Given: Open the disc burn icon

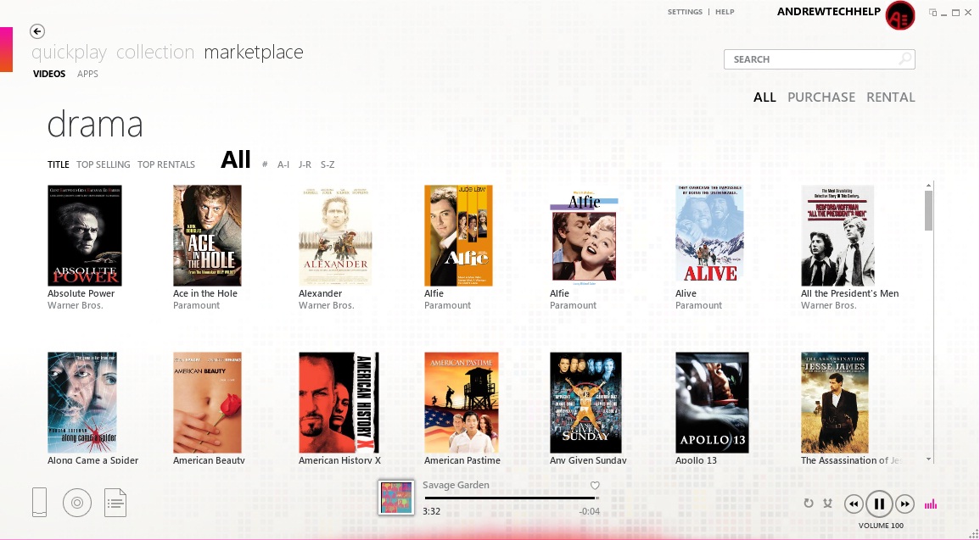Looking at the screenshot, I should coord(77,503).
